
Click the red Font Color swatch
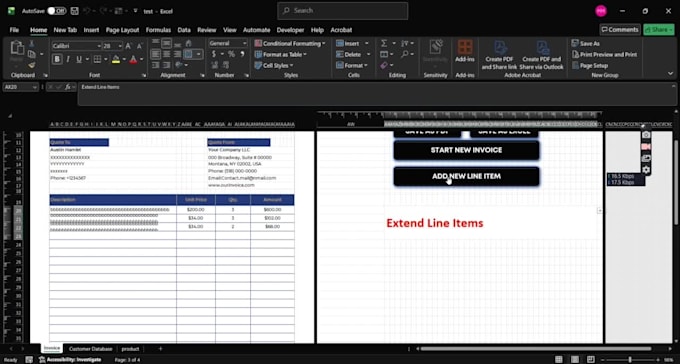133,59
